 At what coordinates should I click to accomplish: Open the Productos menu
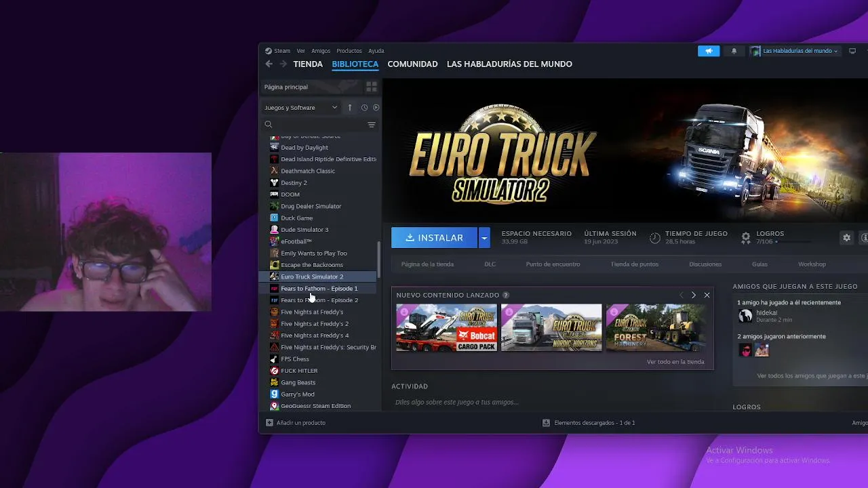[x=349, y=51]
